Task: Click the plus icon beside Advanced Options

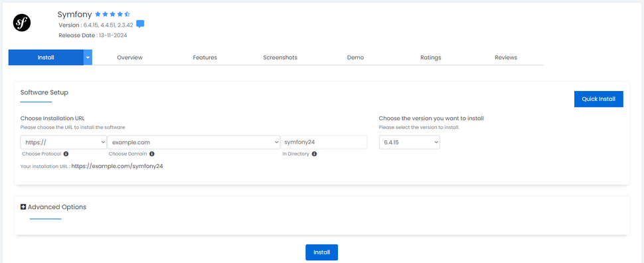Action: coord(23,207)
